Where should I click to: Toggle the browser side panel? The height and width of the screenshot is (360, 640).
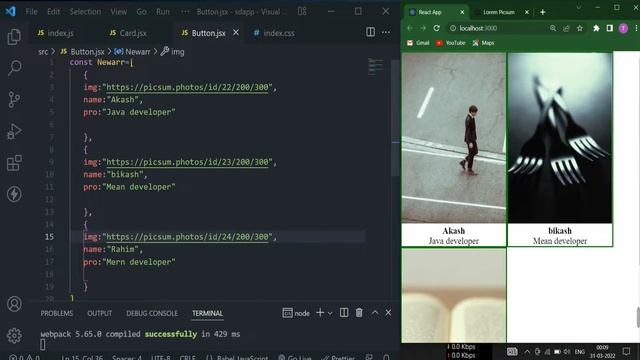click(x=609, y=28)
